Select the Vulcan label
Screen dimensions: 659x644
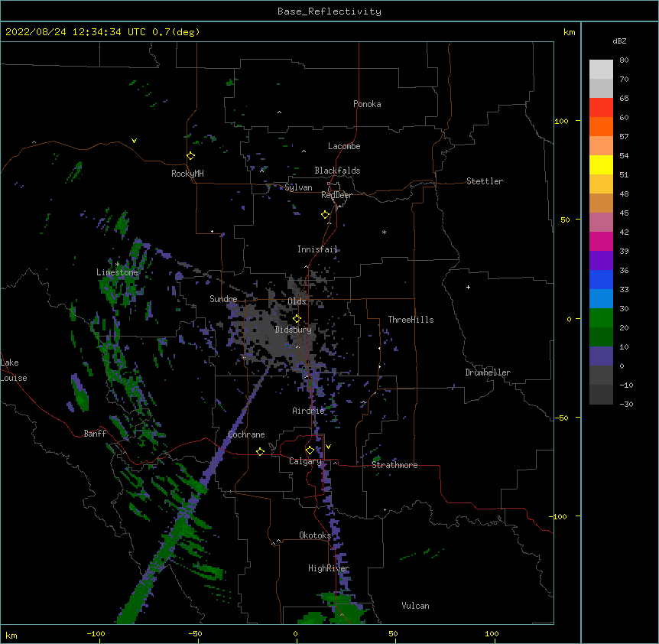tap(415, 606)
